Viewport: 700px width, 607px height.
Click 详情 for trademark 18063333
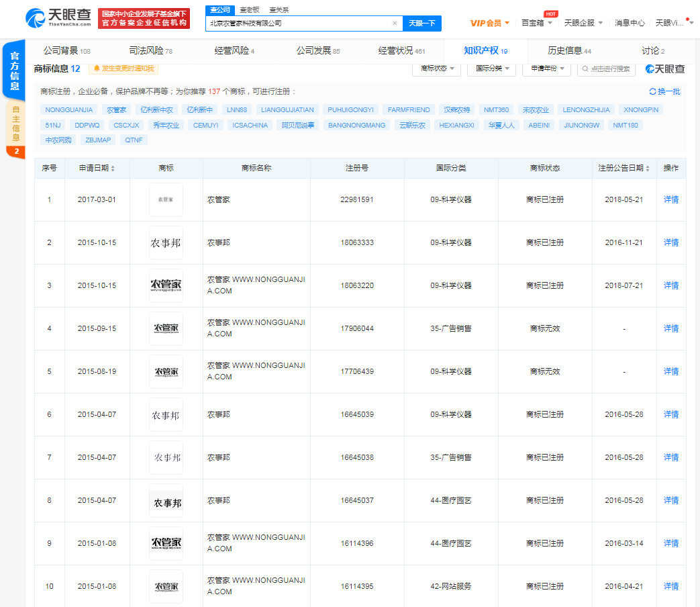coord(671,242)
